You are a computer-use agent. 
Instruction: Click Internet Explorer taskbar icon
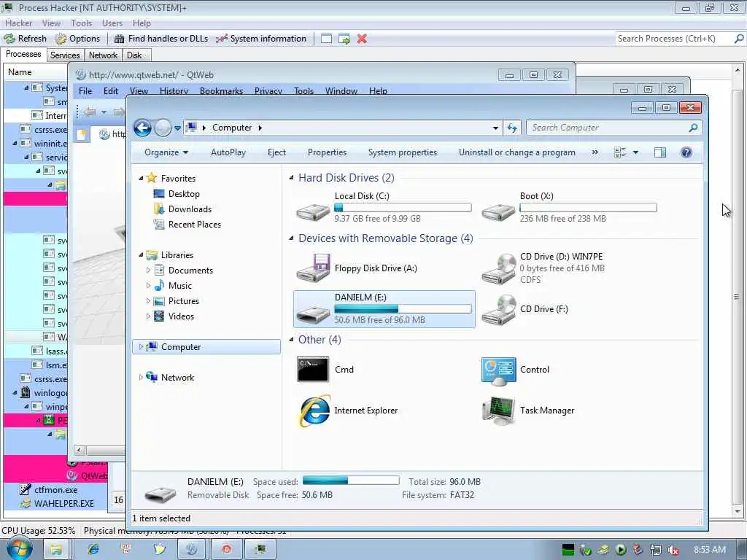coord(93,549)
